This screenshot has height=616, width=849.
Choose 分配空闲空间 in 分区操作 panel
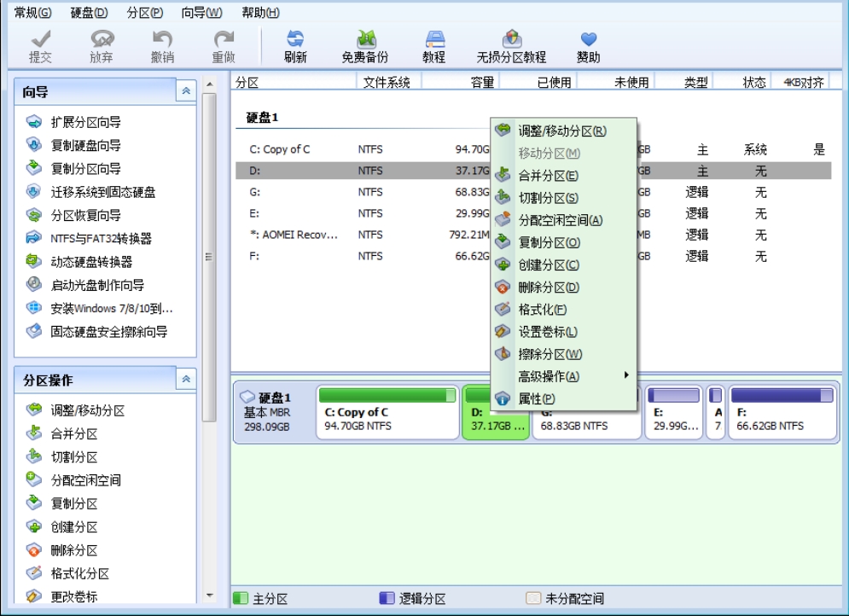click(x=73, y=480)
